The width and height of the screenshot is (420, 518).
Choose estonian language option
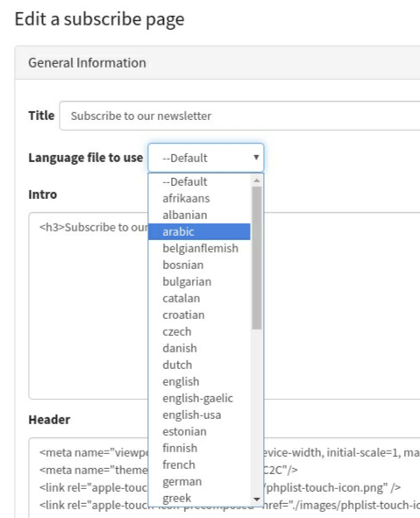(200, 431)
